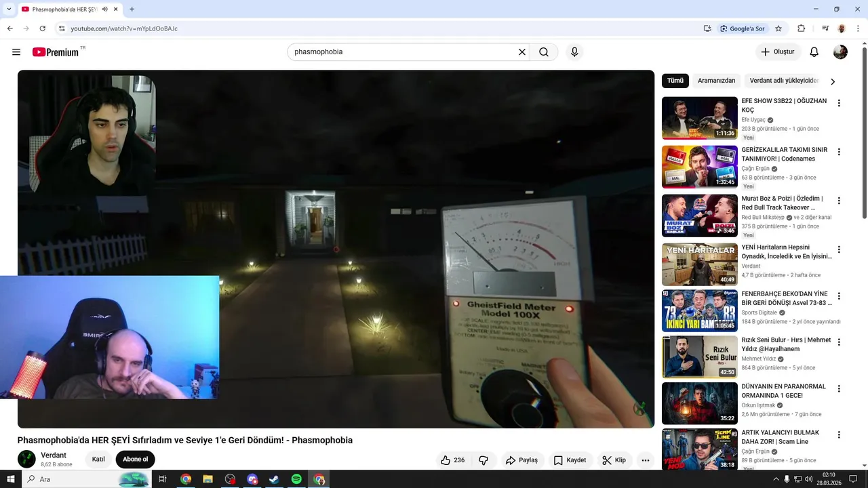Screen dimensions: 868x488
Task: Reload the current page
Action: [42, 28]
